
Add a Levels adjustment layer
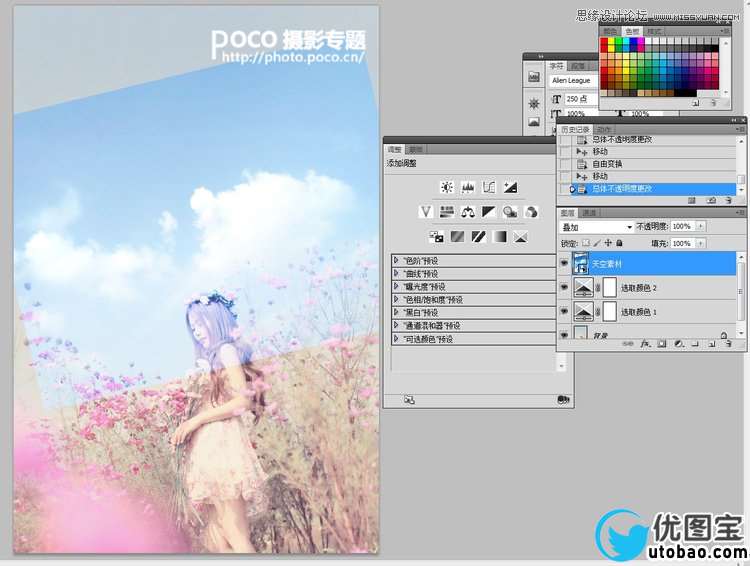pyautogui.click(x=468, y=188)
